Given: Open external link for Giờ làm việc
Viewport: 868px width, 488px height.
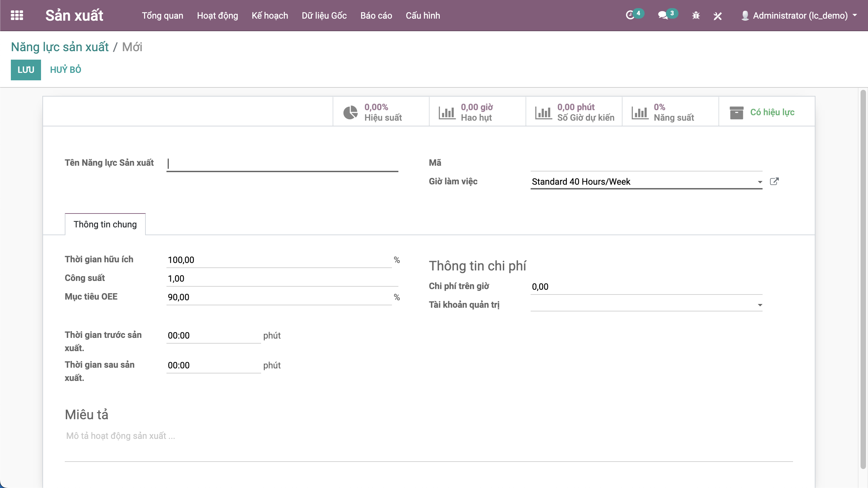Looking at the screenshot, I should tap(774, 181).
